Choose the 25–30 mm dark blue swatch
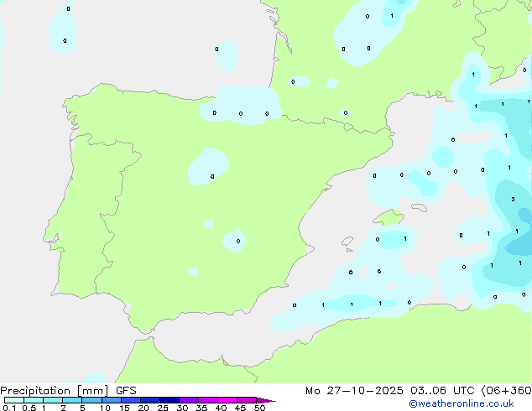 [169, 400]
